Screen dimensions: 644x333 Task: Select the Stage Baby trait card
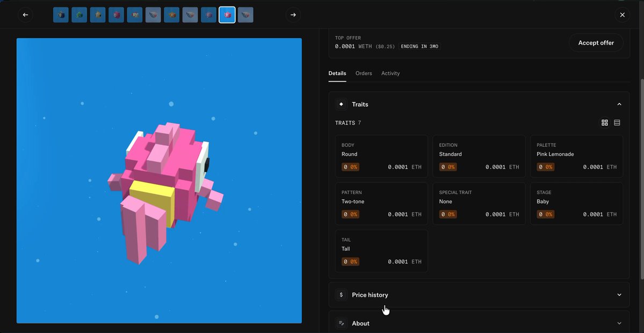(x=577, y=204)
